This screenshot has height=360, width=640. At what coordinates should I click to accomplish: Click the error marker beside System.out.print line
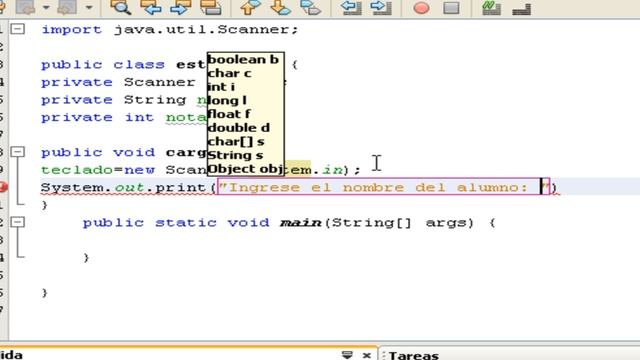pyautogui.click(x=3, y=187)
